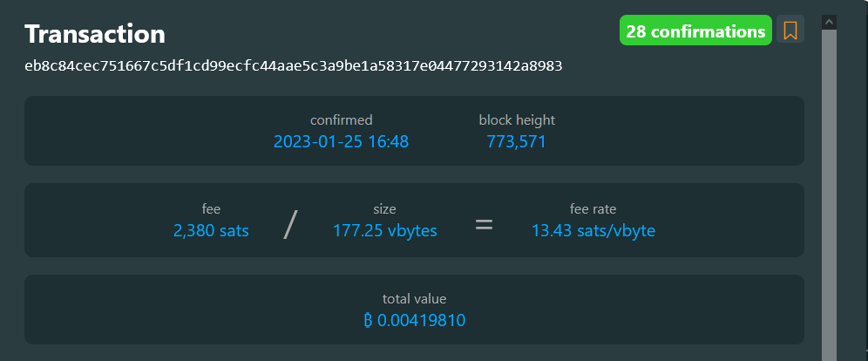Click the vertical scrollbar thumb
Screen dimensions: 868x361
(x=829, y=195)
